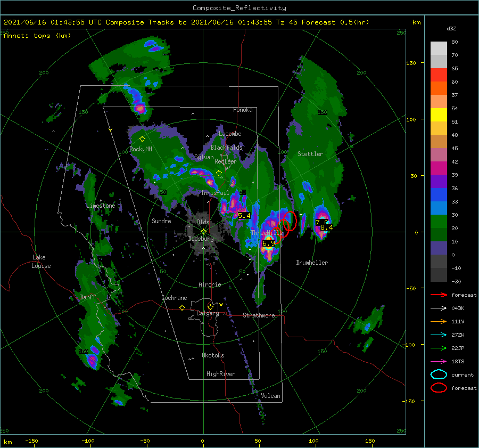Viewport: 479px width, 448px height.
Task: Select the Airdrie label
Action: [x=210, y=284]
